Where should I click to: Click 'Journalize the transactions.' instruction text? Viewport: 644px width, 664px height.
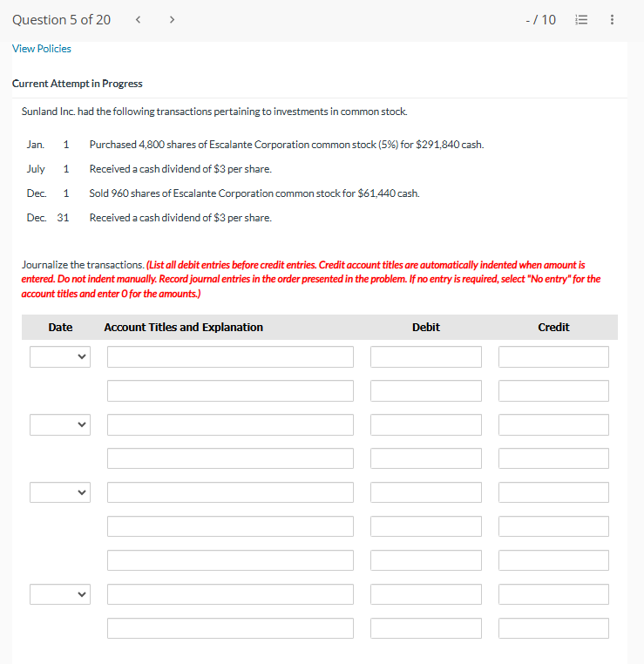click(x=83, y=265)
